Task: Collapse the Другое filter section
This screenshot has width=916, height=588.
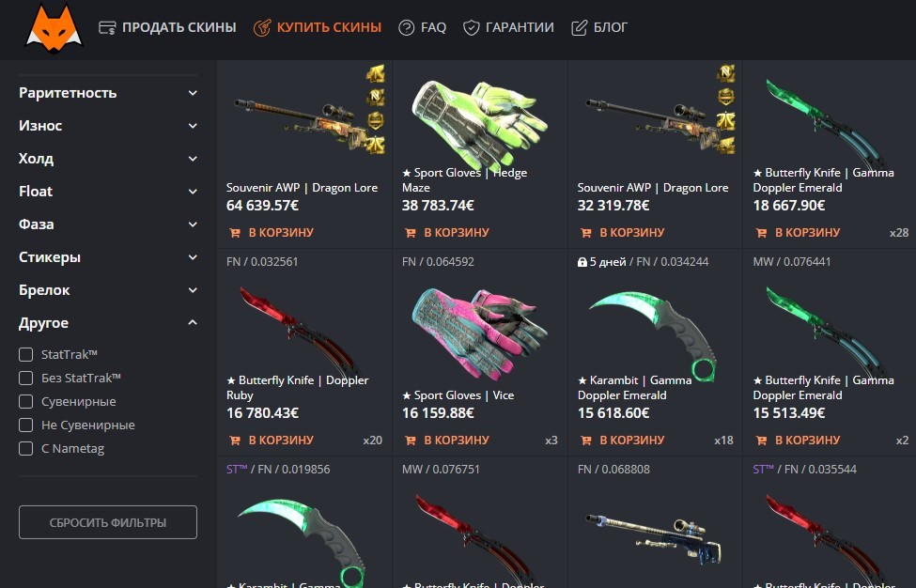Action: pos(108,323)
